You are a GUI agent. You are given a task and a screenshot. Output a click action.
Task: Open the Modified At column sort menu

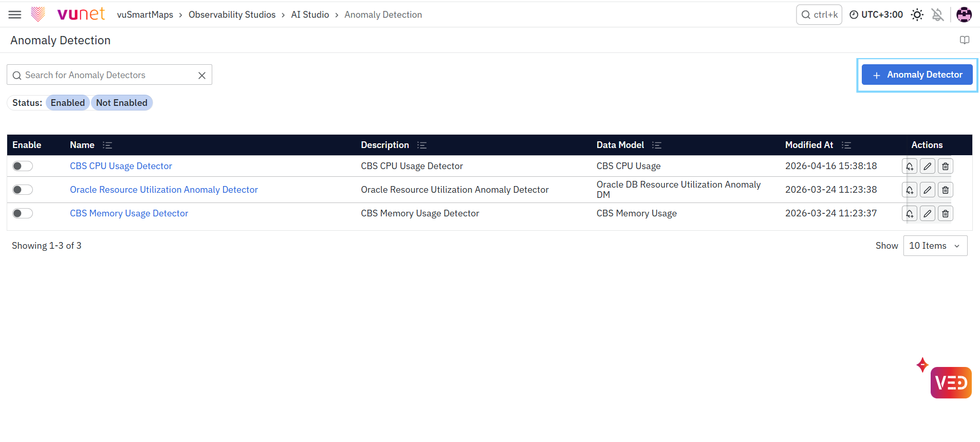846,145
